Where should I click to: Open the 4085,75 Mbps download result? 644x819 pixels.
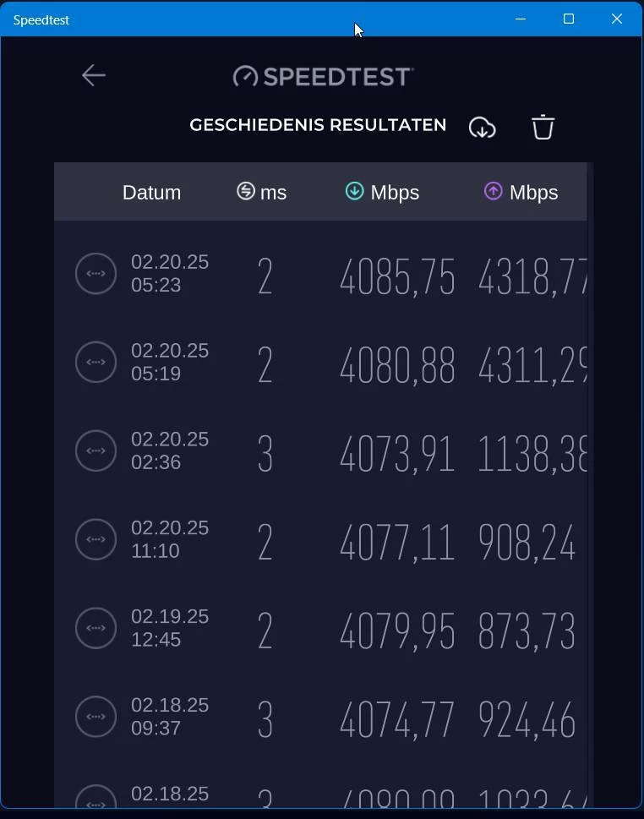tap(396, 277)
